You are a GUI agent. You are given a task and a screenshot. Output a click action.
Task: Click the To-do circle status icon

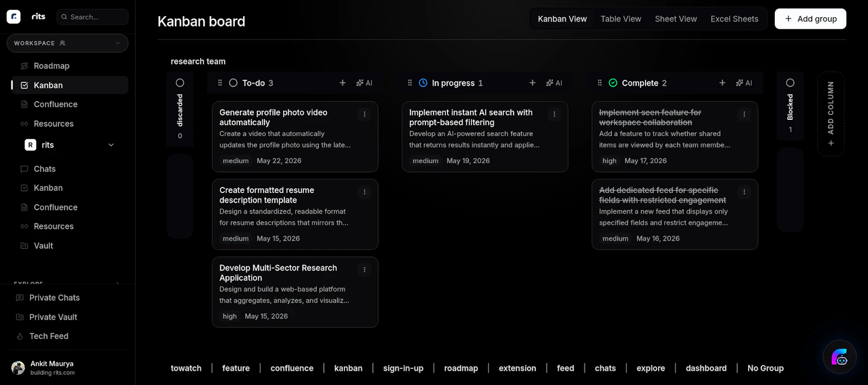233,83
